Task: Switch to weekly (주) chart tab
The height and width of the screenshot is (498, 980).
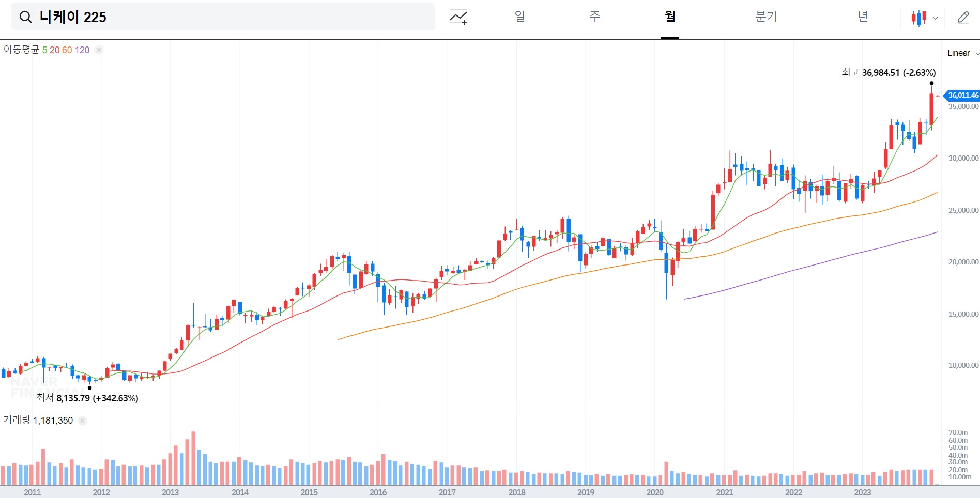Action: pos(595,17)
